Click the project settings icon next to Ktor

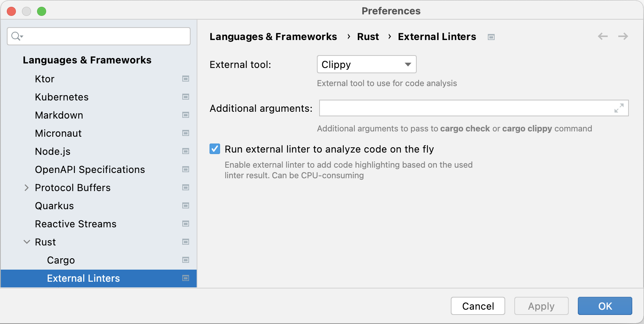coord(186,79)
